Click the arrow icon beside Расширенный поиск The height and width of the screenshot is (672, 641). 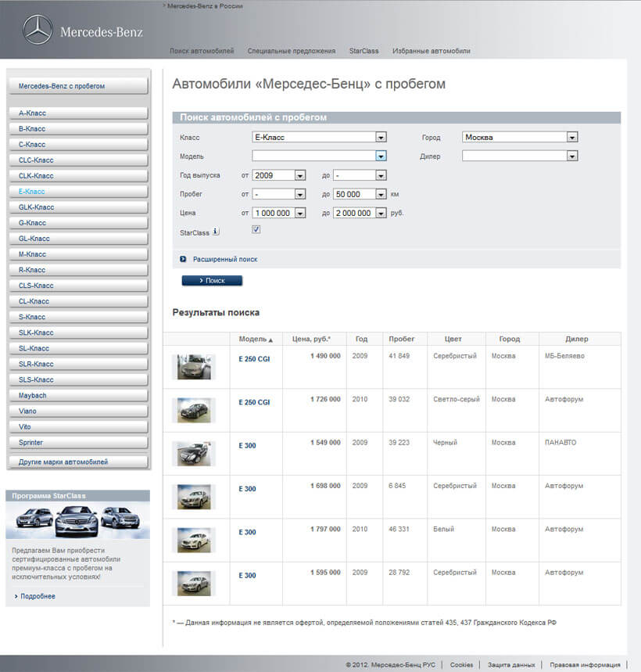click(183, 259)
